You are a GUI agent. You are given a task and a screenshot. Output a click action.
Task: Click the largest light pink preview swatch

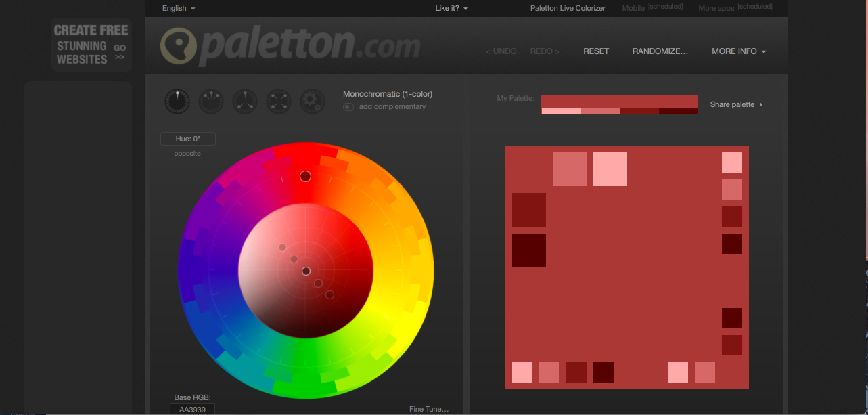tap(610, 169)
